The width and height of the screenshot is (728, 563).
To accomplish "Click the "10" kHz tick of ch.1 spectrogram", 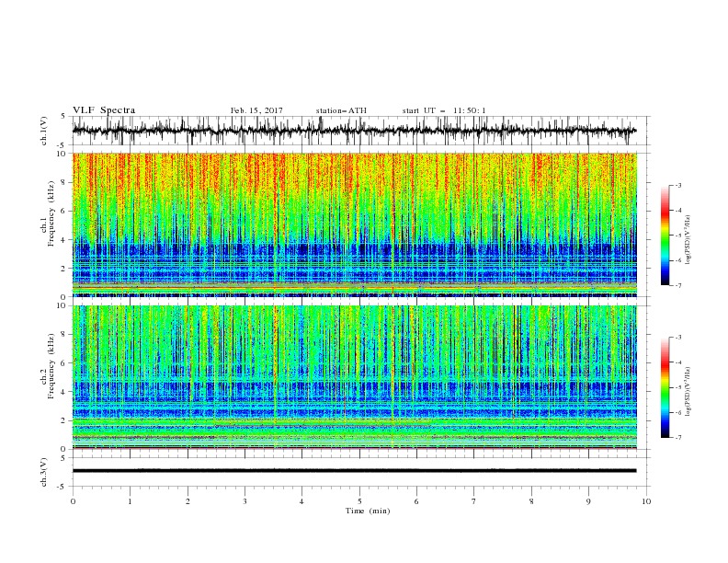I will [x=63, y=154].
